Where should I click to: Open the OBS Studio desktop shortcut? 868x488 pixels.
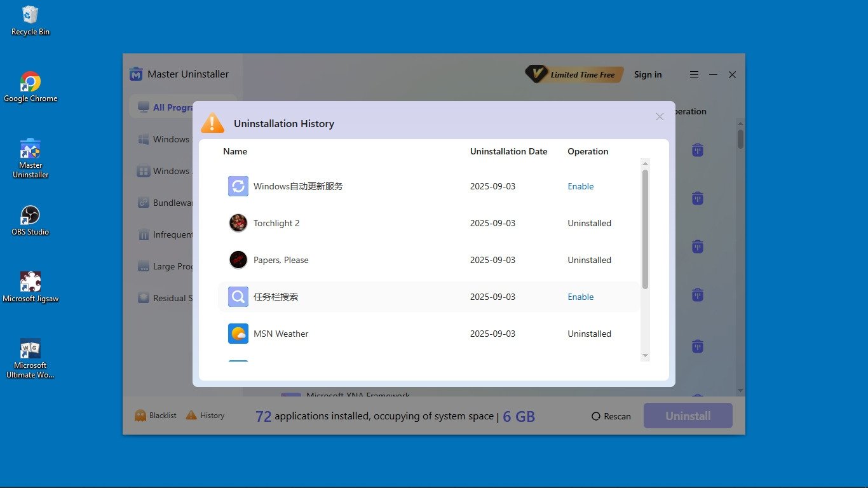(x=30, y=220)
